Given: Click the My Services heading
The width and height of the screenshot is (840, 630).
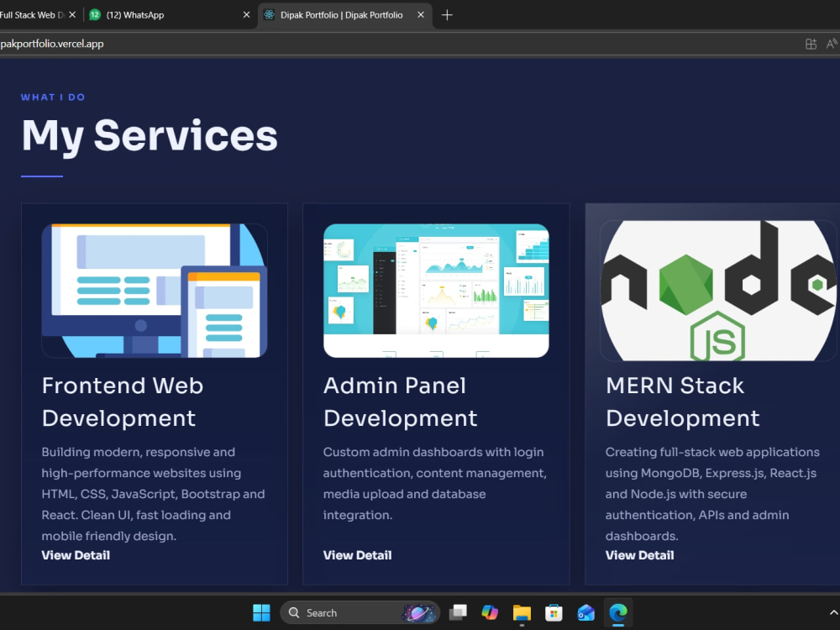Looking at the screenshot, I should pos(150,135).
